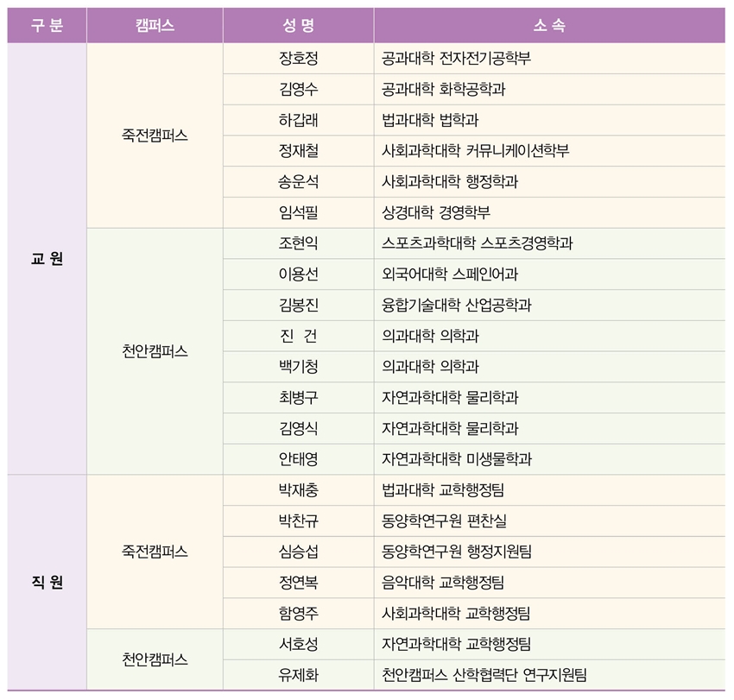The image size is (734, 700).
Task: Click 공과대학 화학공학과 affiliation cell
Action: click(x=549, y=90)
